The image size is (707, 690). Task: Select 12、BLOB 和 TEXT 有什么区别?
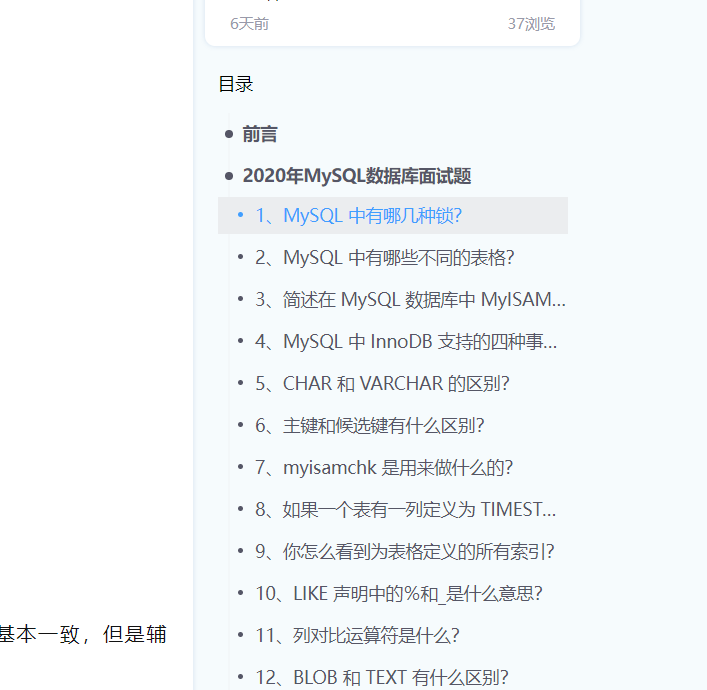click(382, 677)
